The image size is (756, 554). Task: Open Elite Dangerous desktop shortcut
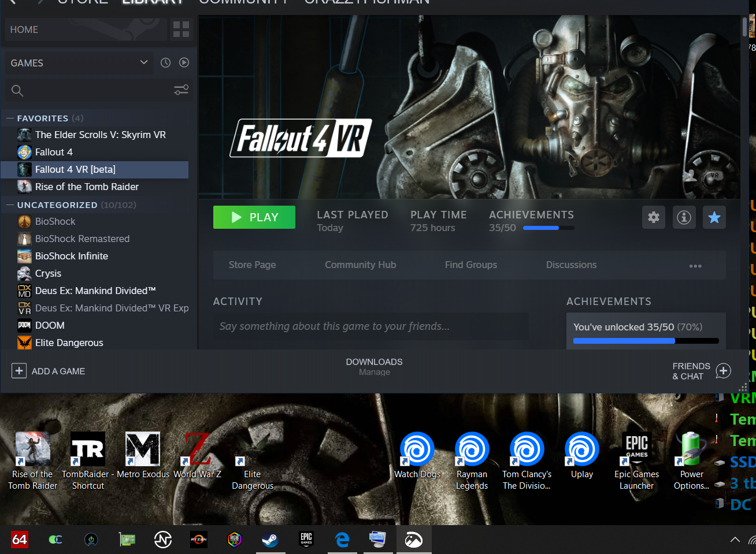[253, 461]
